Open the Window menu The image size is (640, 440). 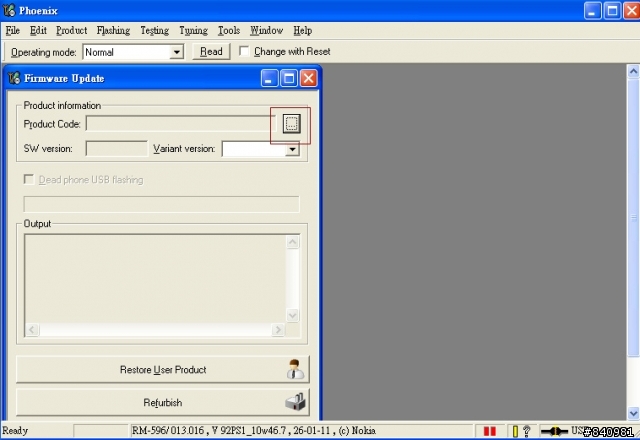click(266, 31)
